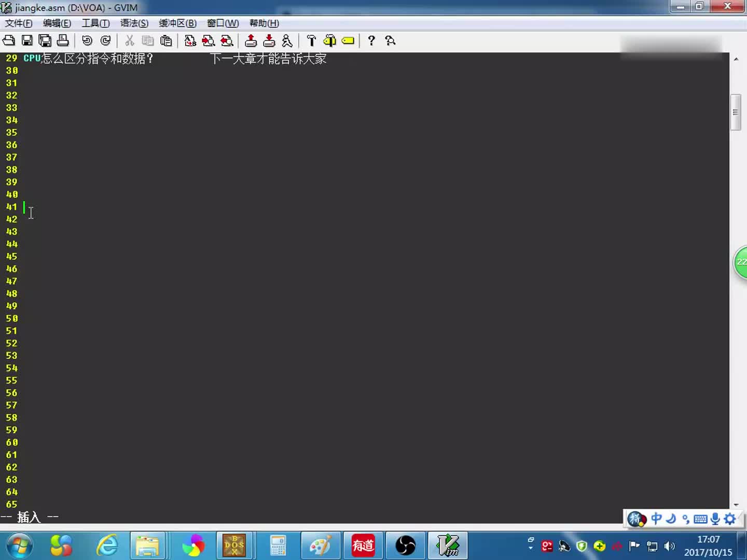Open volume control speaker icon
This screenshot has width=747, height=560.
669,546
